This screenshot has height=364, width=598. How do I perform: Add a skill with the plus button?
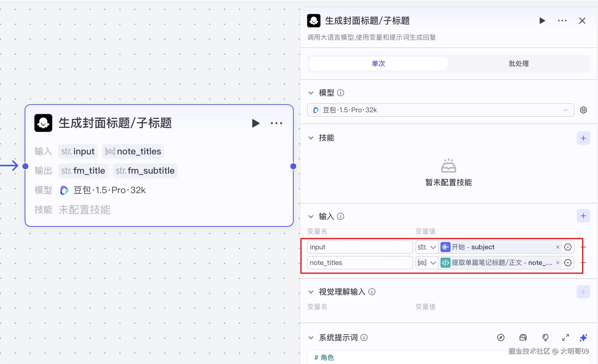(x=583, y=138)
